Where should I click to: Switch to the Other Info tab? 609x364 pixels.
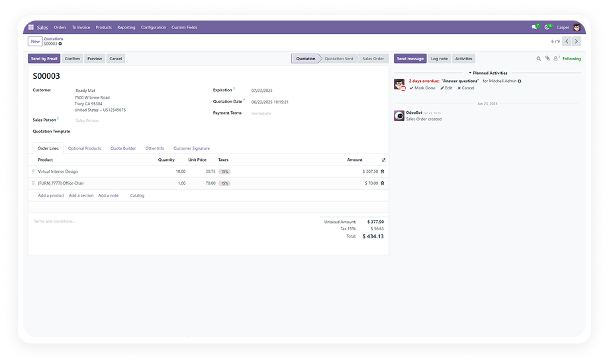155,148
